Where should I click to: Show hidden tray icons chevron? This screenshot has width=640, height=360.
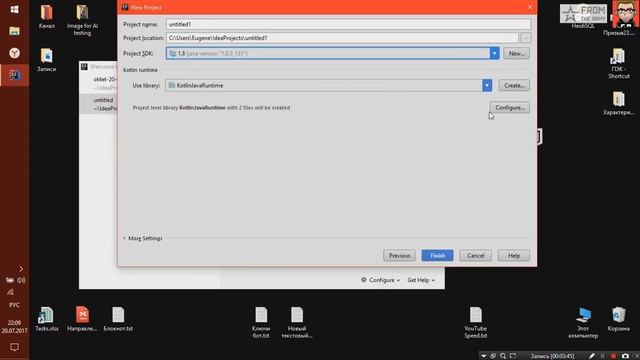click(x=21, y=269)
